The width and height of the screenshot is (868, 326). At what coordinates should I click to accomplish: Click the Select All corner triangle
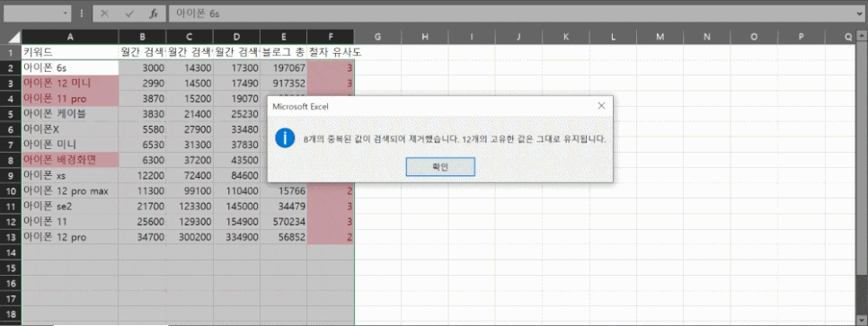[12, 37]
